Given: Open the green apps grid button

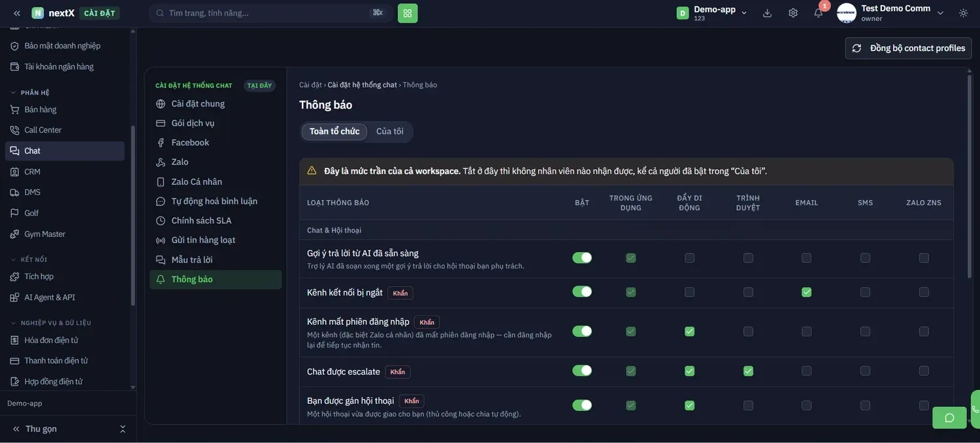Looking at the screenshot, I should (408, 13).
